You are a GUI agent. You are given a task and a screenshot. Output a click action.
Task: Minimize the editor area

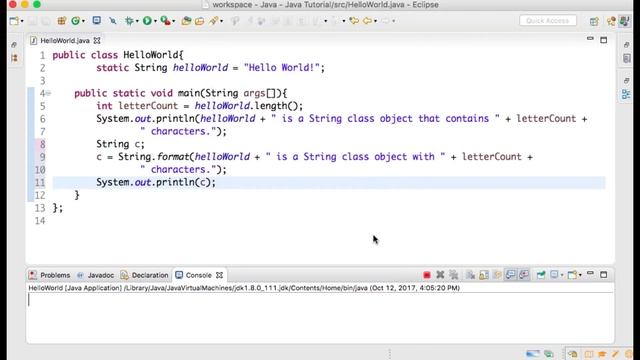pyautogui.click(x=590, y=39)
